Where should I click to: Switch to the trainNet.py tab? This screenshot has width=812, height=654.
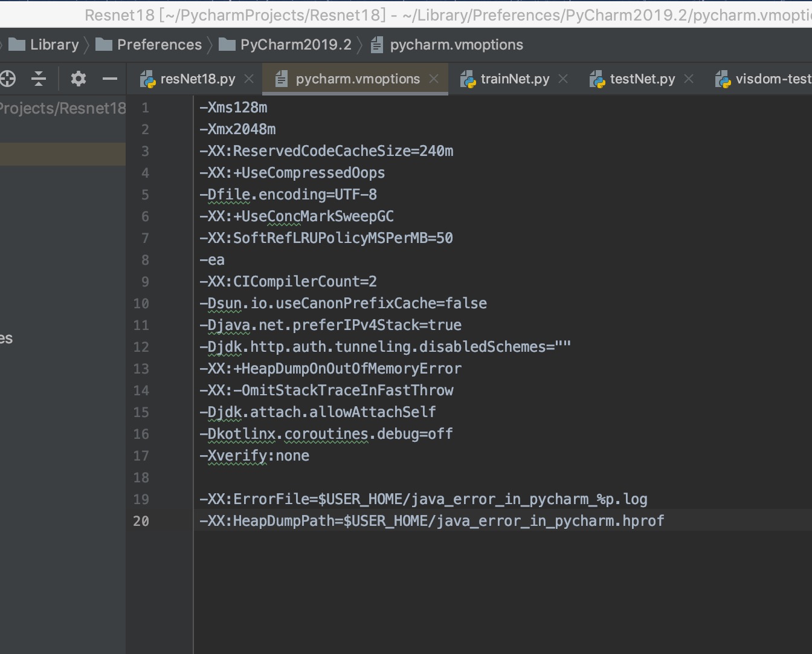(x=515, y=79)
